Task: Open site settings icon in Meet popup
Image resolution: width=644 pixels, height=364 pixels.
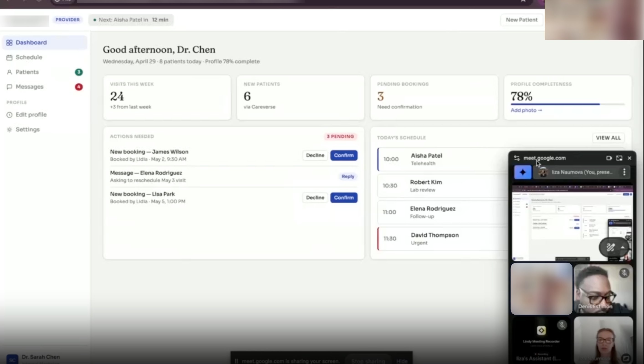Action: (x=517, y=158)
